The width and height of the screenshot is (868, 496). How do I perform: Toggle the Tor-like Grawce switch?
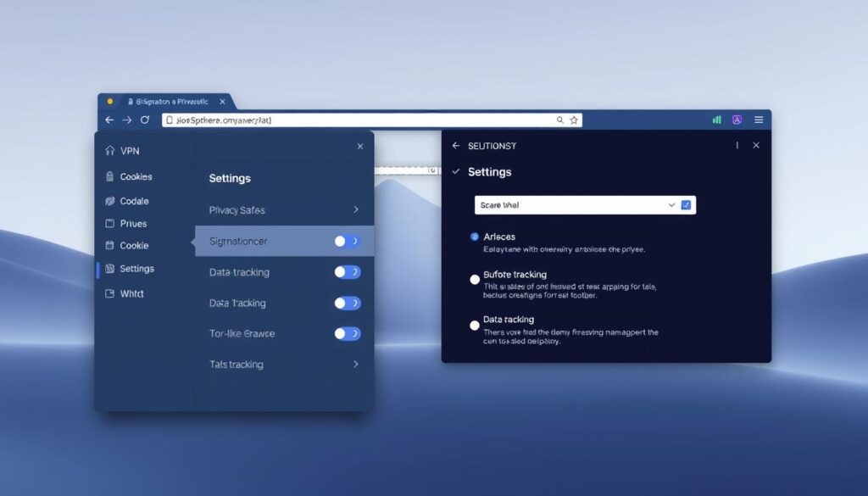[x=348, y=334]
